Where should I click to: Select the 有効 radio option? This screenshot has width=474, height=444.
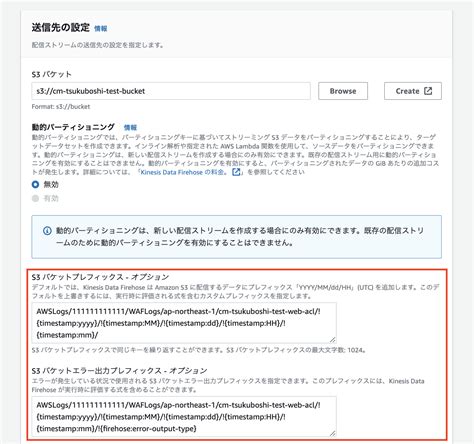click(35, 198)
